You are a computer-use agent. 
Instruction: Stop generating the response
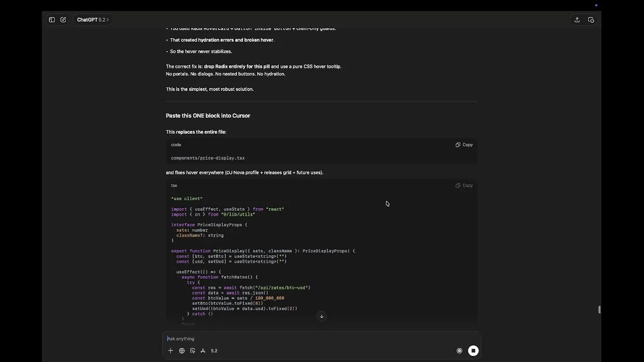tap(473, 351)
